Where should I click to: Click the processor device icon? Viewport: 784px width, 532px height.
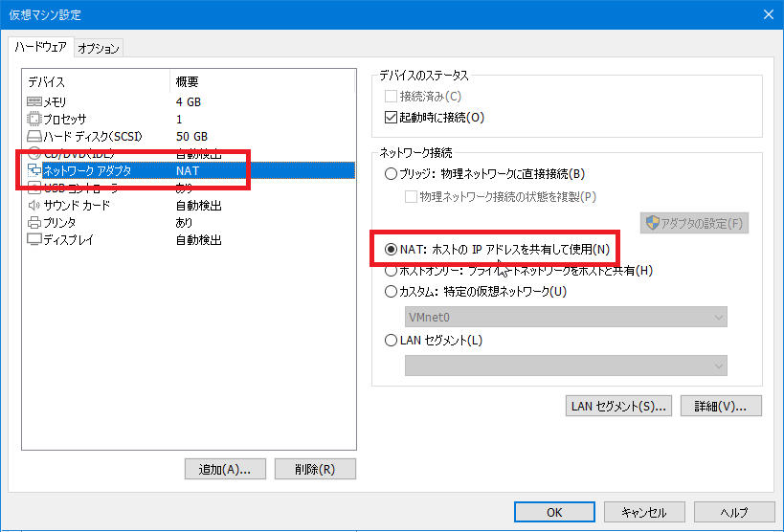click(34, 119)
